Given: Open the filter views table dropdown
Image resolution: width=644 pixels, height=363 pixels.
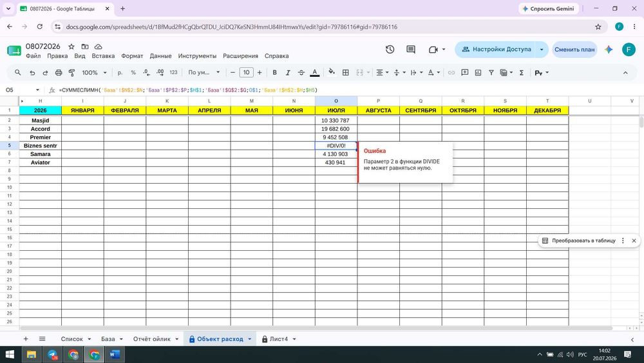Looking at the screenshot, I should (506, 72).
